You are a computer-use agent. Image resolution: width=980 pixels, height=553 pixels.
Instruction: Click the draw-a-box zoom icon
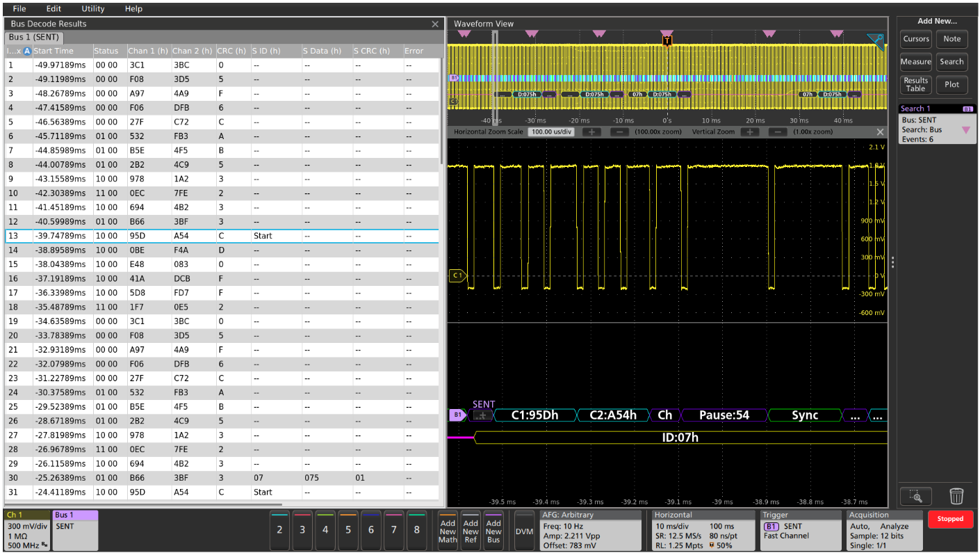pos(916,496)
